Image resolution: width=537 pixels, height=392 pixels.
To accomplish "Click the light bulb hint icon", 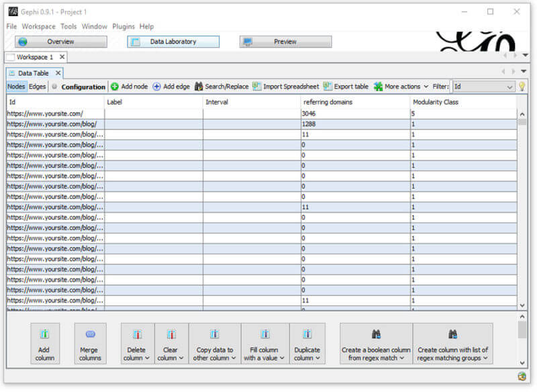I will coord(522,87).
